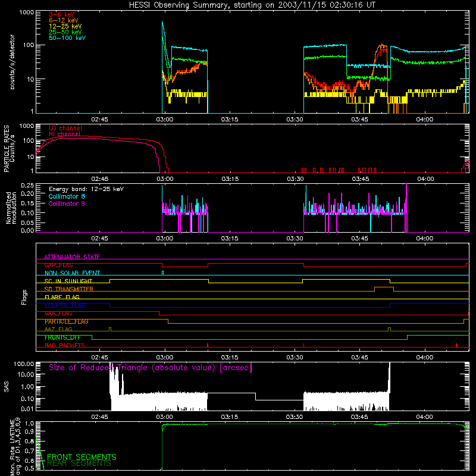Click 03:45 tick label under the modulation panel

click(360, 239)
